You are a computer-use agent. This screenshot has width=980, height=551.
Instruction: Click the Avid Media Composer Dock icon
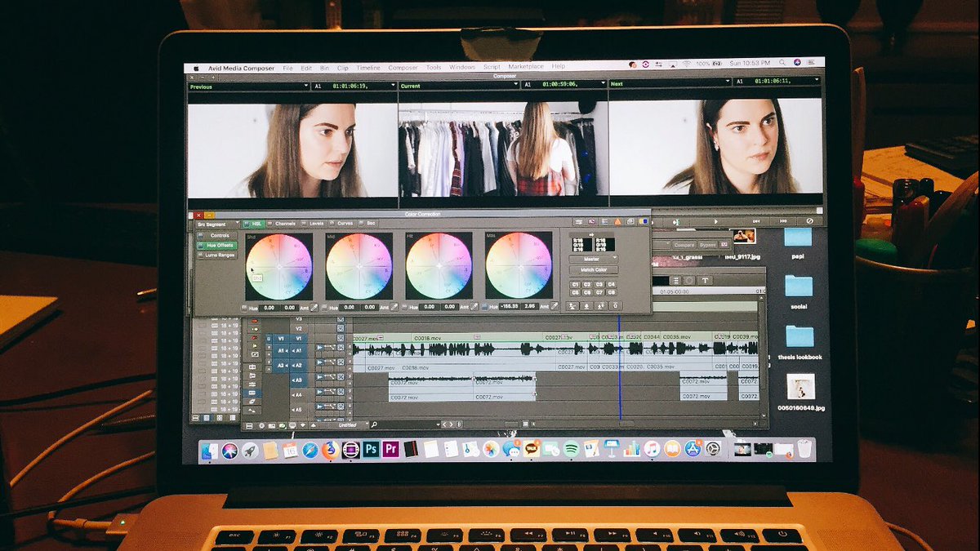[x=350, y=449]
